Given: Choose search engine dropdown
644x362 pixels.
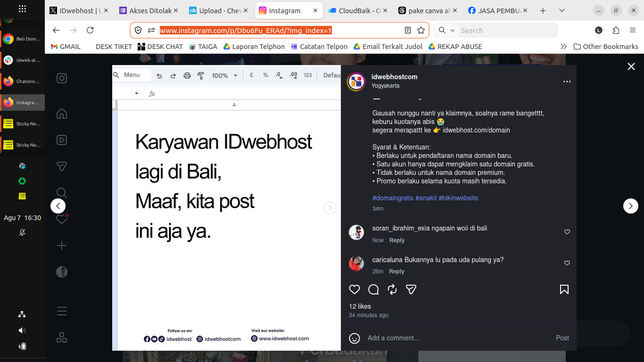Looking at the screenshot, I should 446,30.
